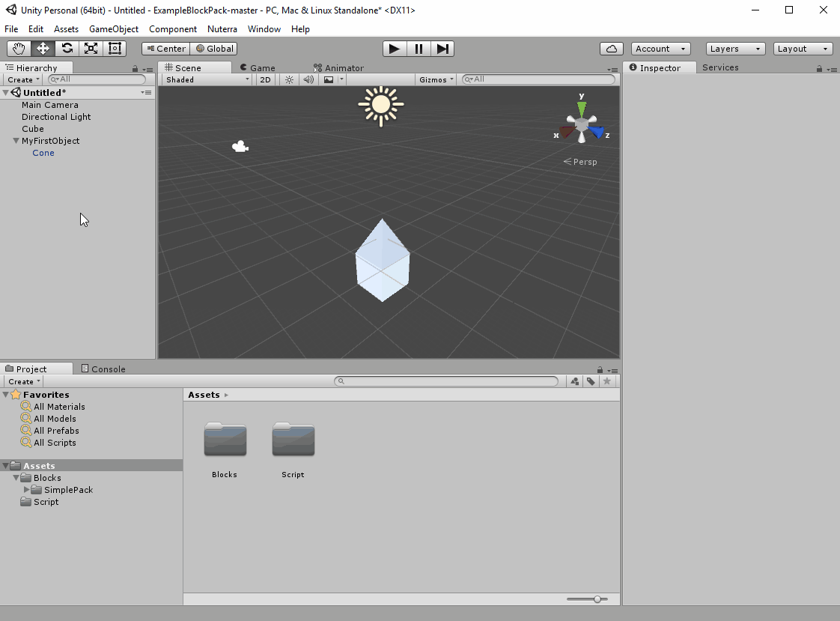Toggle pivot Center mode
This screenshot has height=621, width=840.
tap(166, 49)
